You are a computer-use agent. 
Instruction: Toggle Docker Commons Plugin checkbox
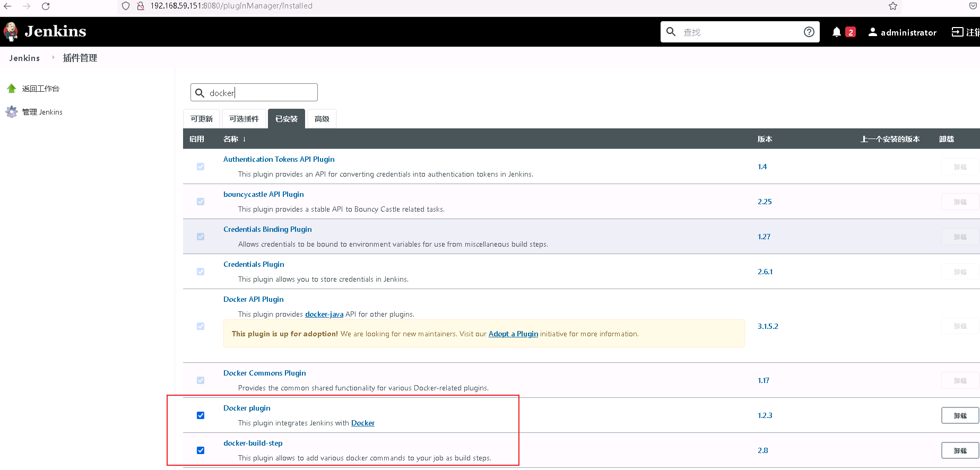(201, 380)
